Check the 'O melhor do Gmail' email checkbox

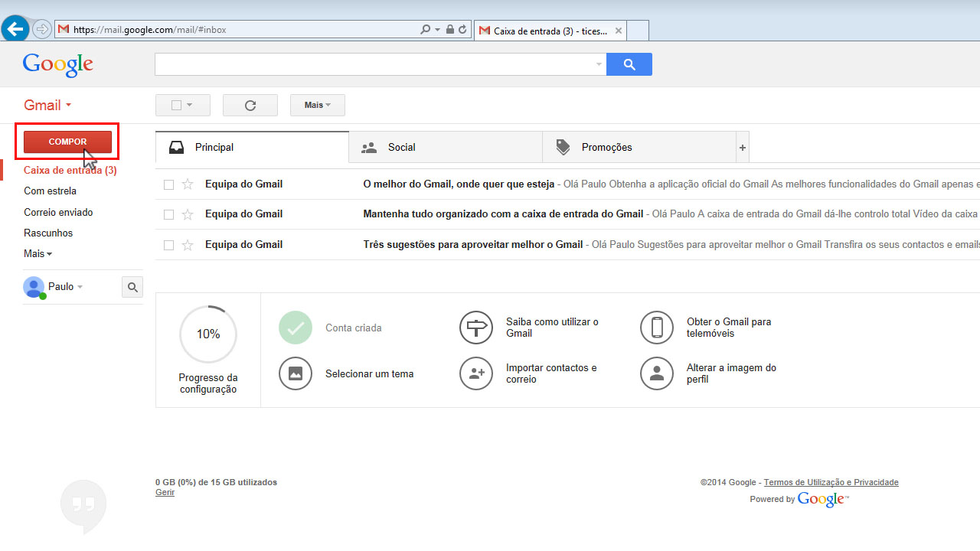(169, 184)
